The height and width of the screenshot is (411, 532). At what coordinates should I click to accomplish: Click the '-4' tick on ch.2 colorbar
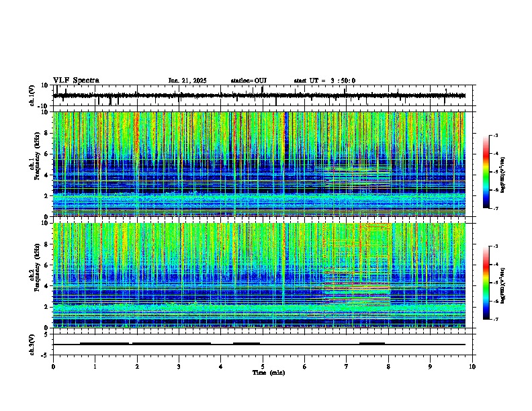(495, 264)
